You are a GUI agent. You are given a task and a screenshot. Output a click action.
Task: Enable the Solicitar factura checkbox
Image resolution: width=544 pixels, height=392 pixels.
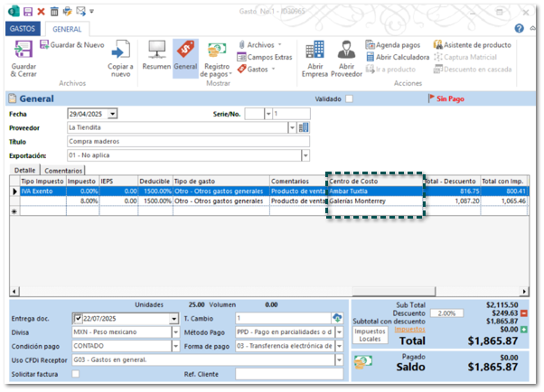[x=75, y=374]
